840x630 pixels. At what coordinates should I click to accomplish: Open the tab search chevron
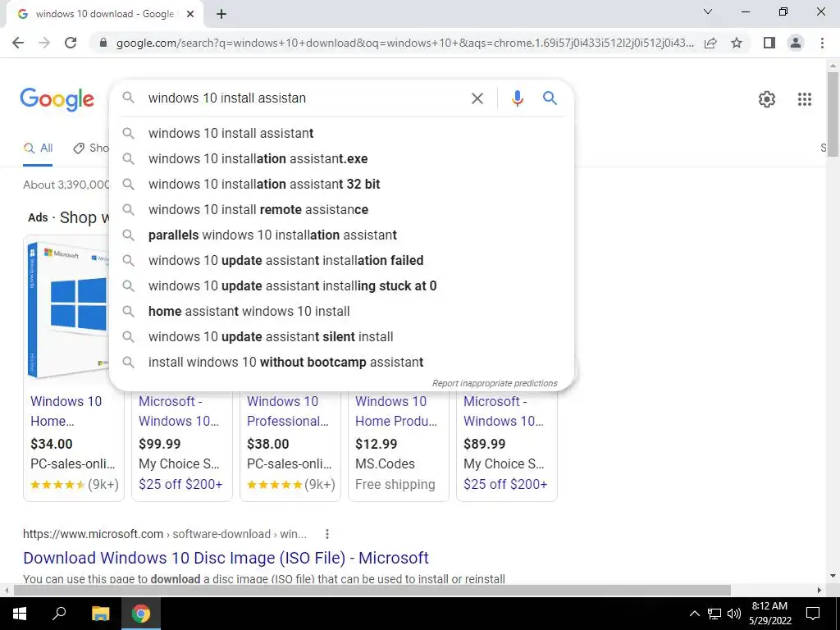(x=708, y=11)
